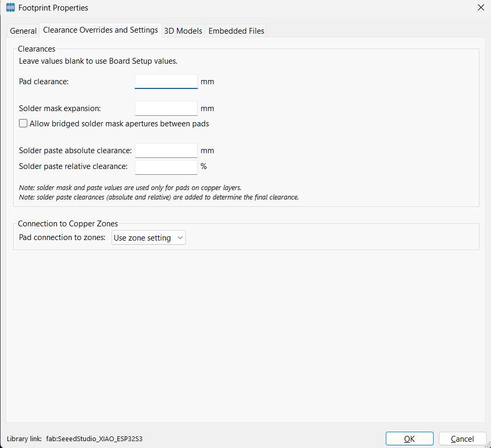Dismiss the dialog using Cancel
The height and width of the screenshot is (448, 491).
462,438
